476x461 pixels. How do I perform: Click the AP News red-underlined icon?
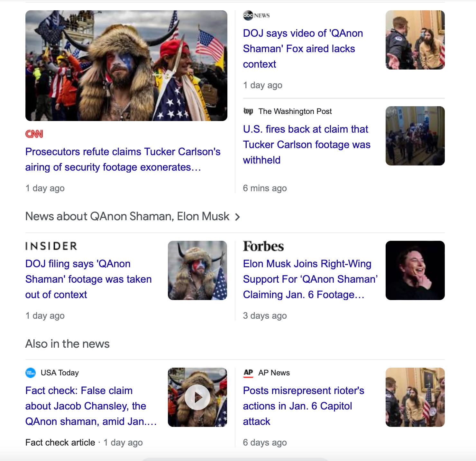pos(248,373)
